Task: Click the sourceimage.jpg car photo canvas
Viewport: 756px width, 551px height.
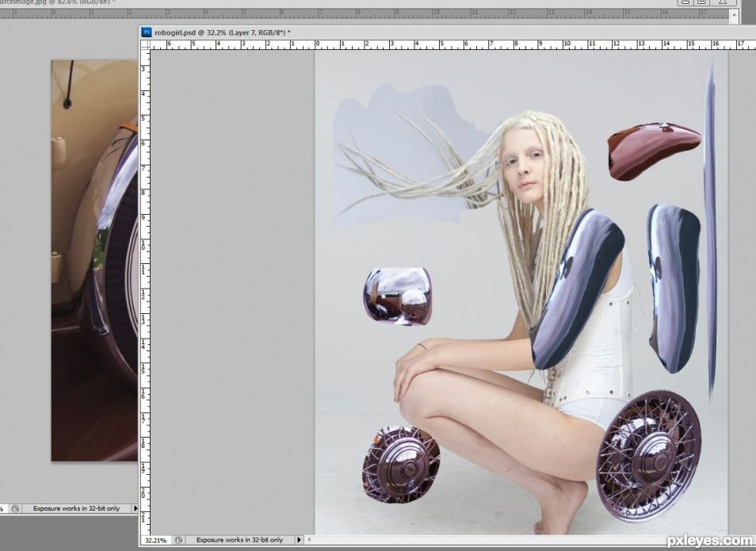Action: click(94, 261)
